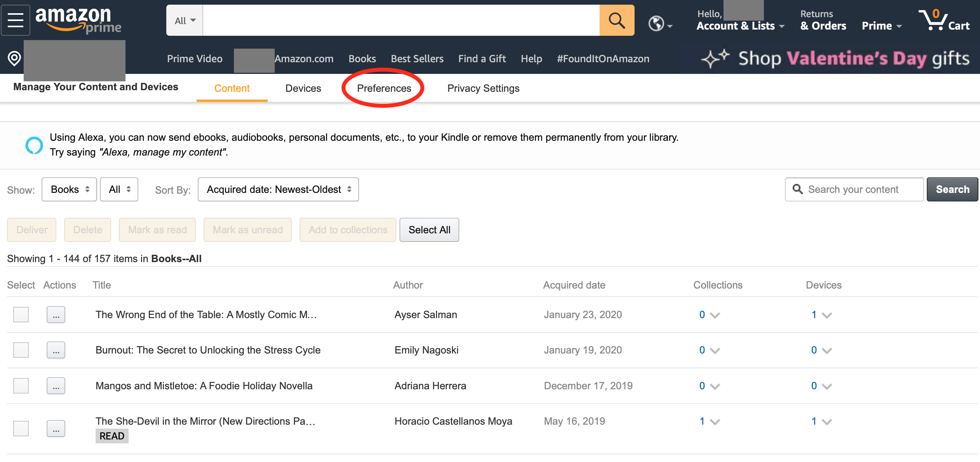The width and height of the screenshot is (980, 462).
Task: Click the search magnifier in search bar
Action: [616, 20]
